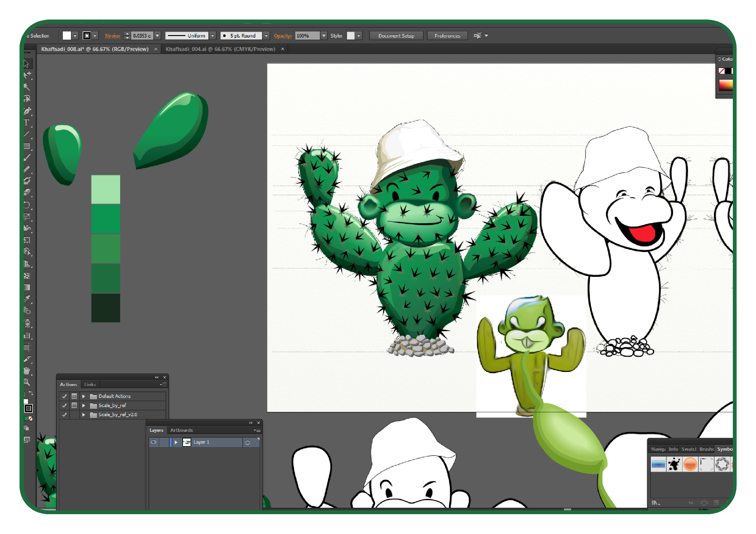Switch to Khaftsadi_004.ai document tab

point(220,49)
